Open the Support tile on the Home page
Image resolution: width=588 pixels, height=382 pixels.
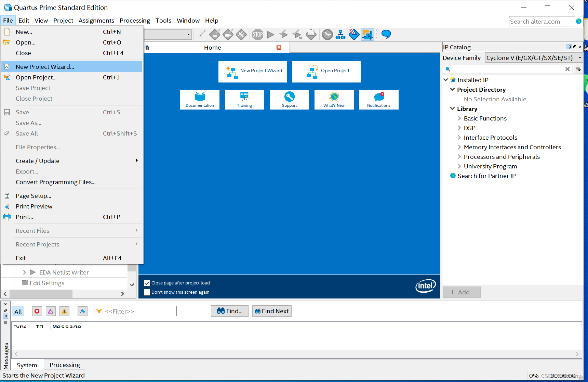[x=289, y=100]
